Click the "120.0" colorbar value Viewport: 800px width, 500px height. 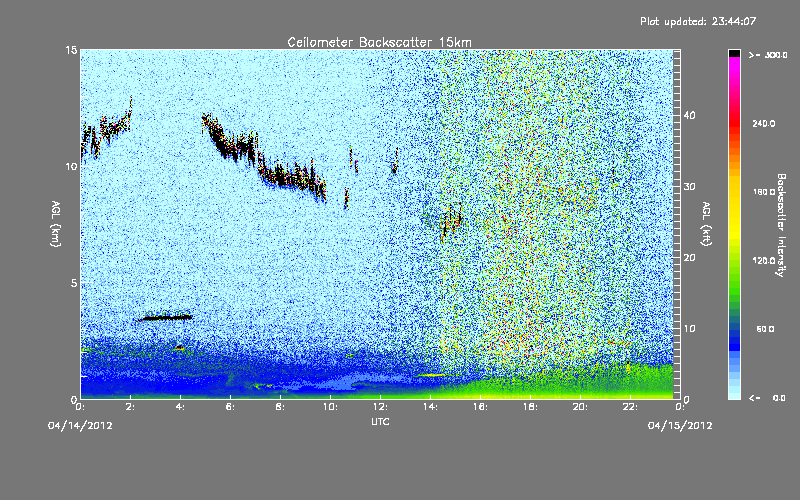point(764,261)
